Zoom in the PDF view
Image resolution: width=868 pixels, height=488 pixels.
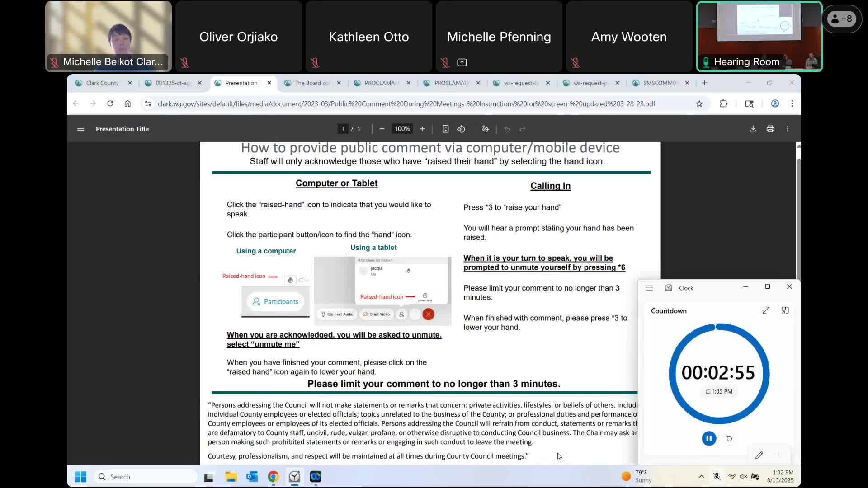click(422, 129)
